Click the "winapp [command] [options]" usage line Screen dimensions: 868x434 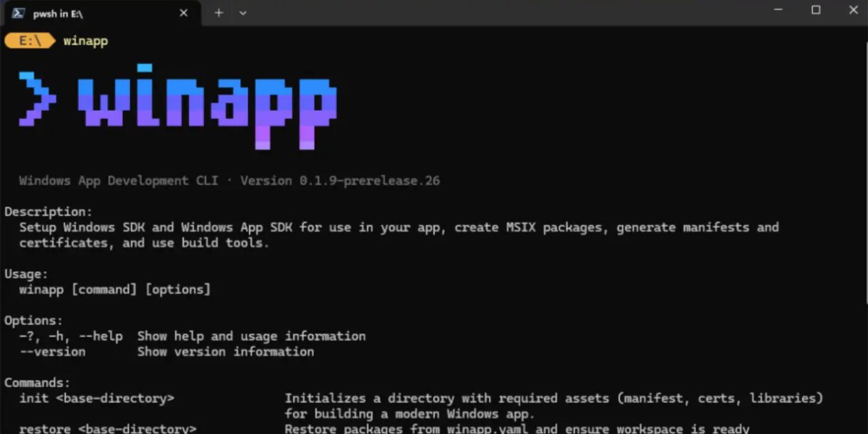(x=114, y=290)
